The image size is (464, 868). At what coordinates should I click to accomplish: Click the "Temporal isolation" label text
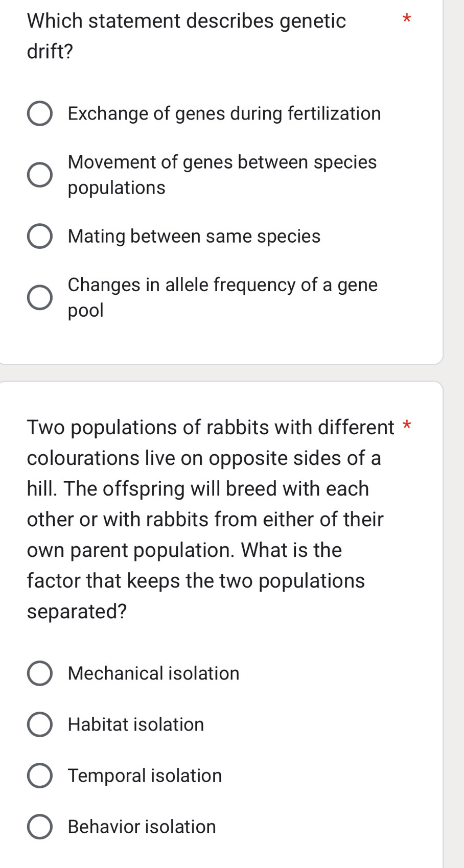[x=144, y=776]
